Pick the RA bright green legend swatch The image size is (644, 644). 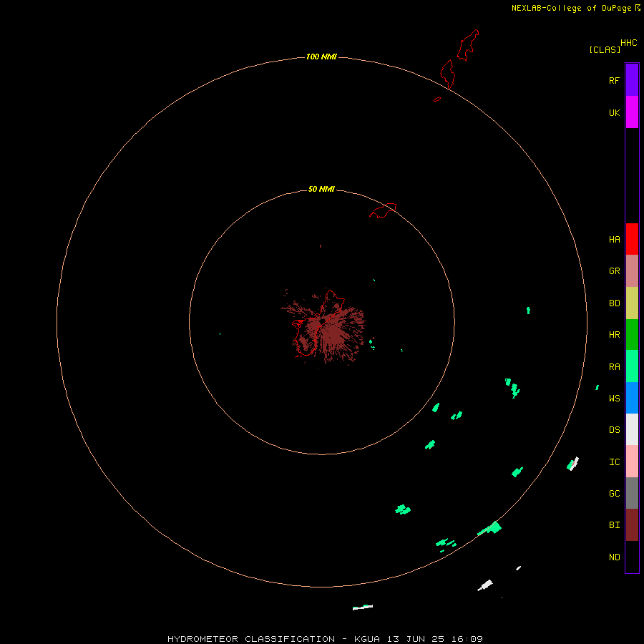click(x=632, y=366)
